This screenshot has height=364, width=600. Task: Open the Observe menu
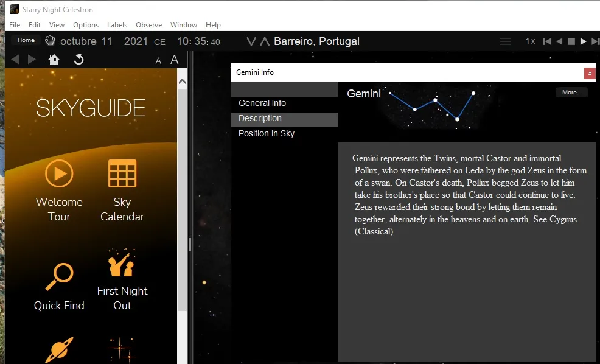148,25
